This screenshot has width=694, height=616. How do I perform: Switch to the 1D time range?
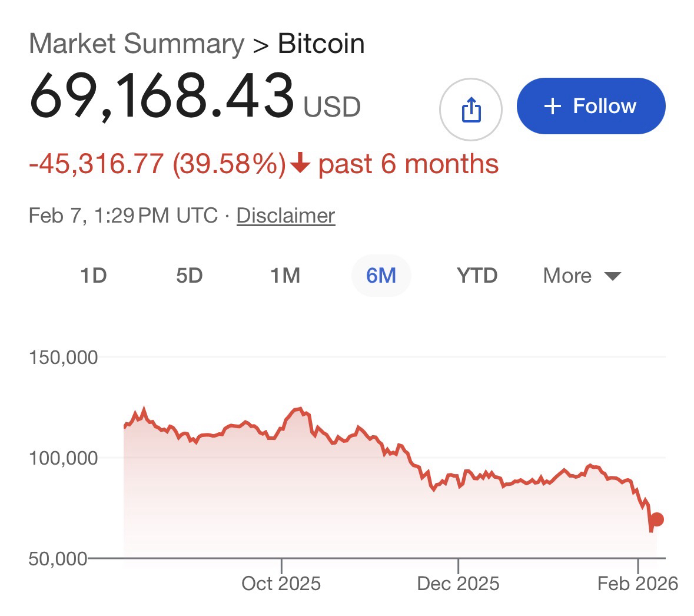(93, 275)
